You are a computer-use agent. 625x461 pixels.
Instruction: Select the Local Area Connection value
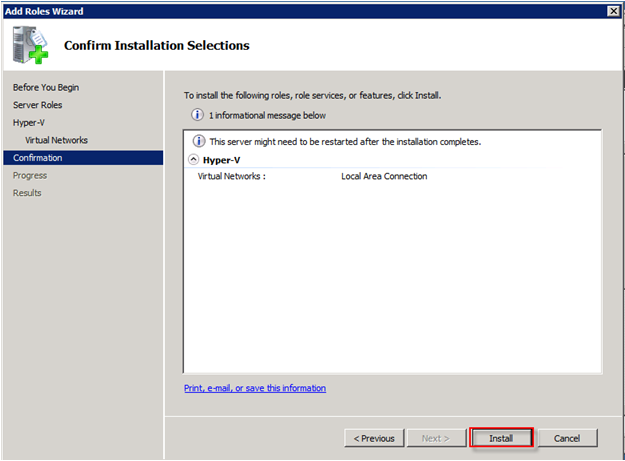384,176
